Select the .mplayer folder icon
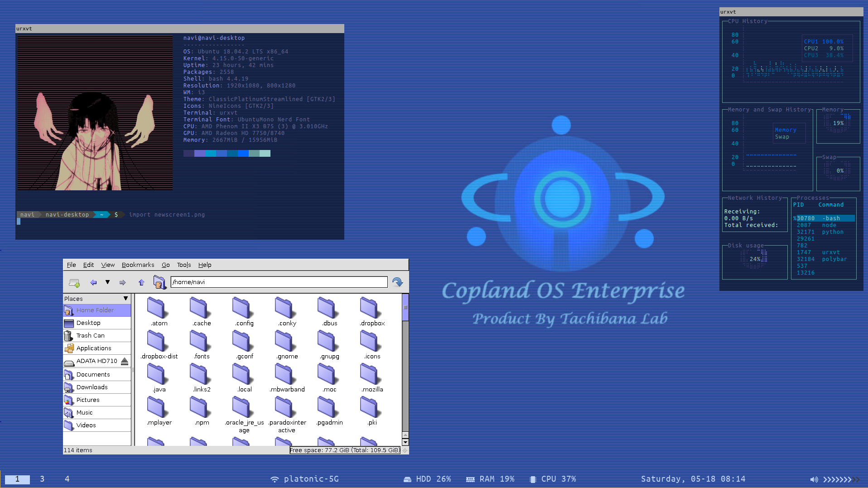 click(158, 407)
